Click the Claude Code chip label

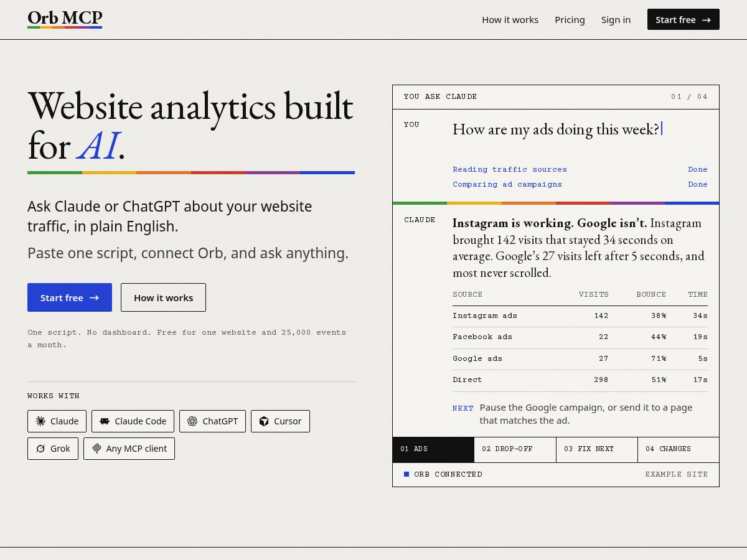(141, 421)
